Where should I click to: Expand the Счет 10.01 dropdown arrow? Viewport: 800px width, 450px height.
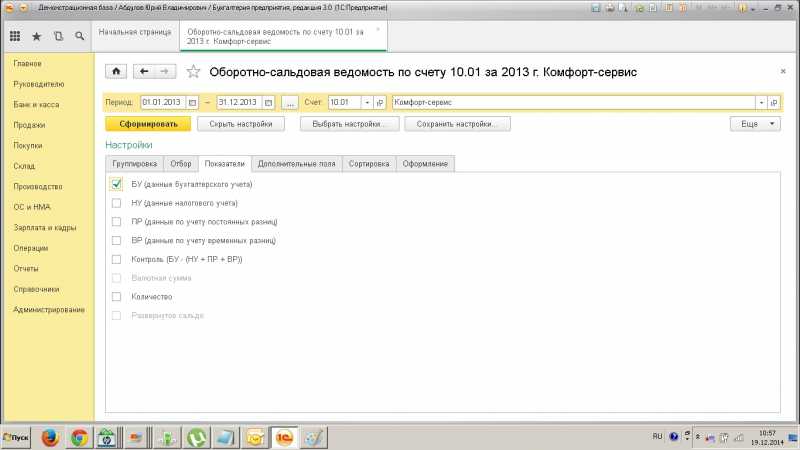pos(367,103)
